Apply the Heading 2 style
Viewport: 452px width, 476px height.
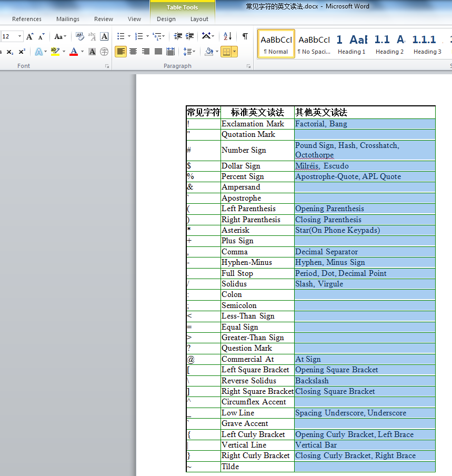click(x=389, y=44)
